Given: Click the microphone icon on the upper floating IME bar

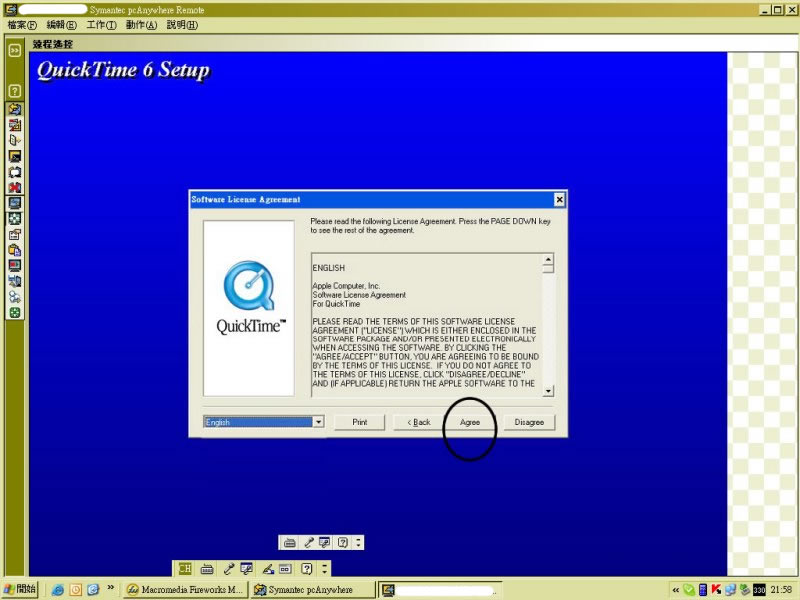Looking at the screenshot, I should pyautogui.click(x=308, y=542).
